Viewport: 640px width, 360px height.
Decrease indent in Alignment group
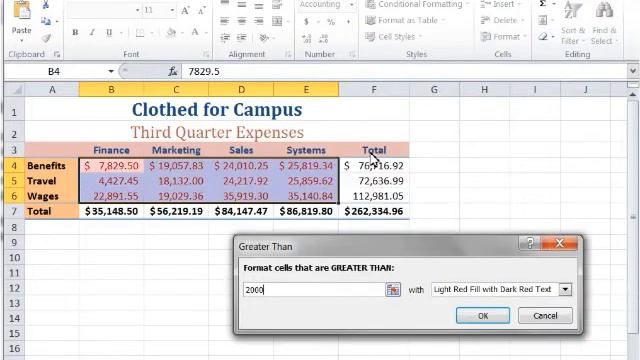(x=225, y=38)
